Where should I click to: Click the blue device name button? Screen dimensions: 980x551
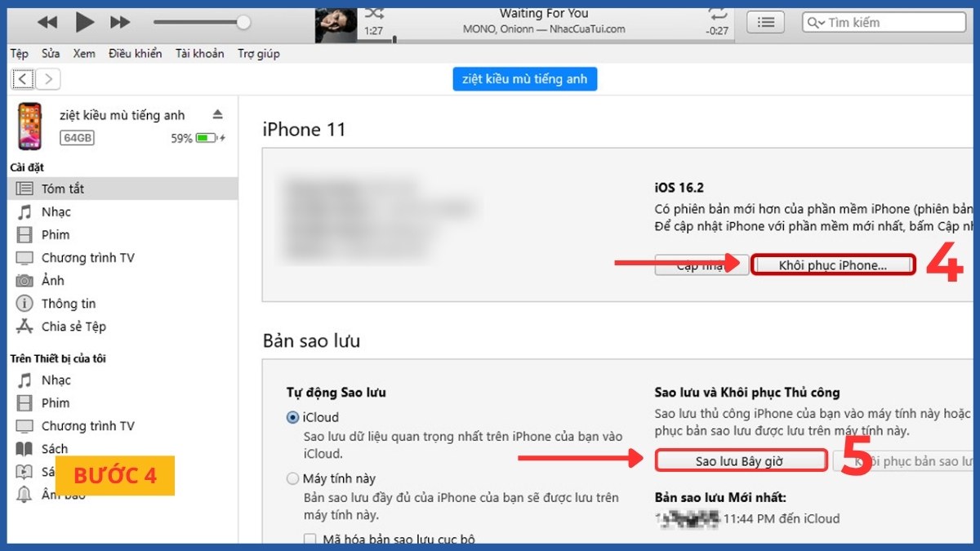coord(525,79)
